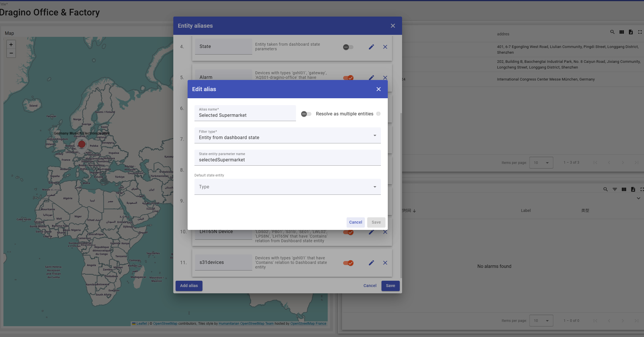Click the map zoom out minus button
The width and height of the screenshot is (644, 337).
coord(11,53)
